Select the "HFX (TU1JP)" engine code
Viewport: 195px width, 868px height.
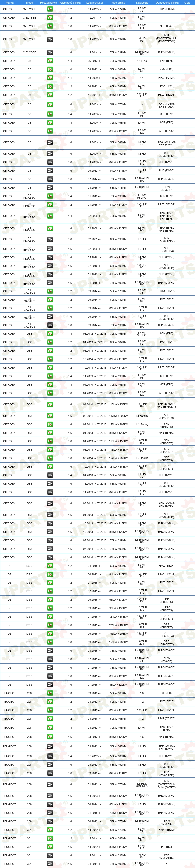[x=167, y=78]
